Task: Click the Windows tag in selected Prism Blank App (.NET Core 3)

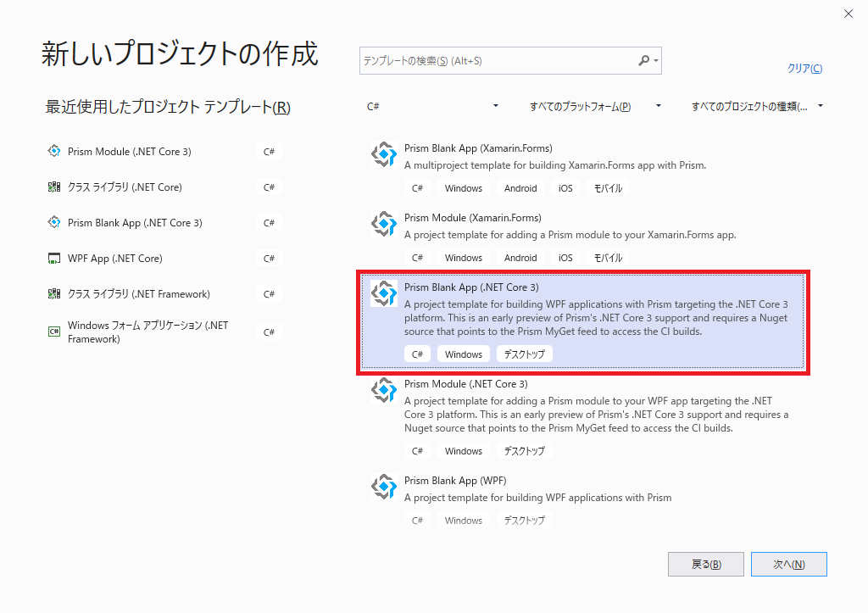Action: click(x=464, y=354)
